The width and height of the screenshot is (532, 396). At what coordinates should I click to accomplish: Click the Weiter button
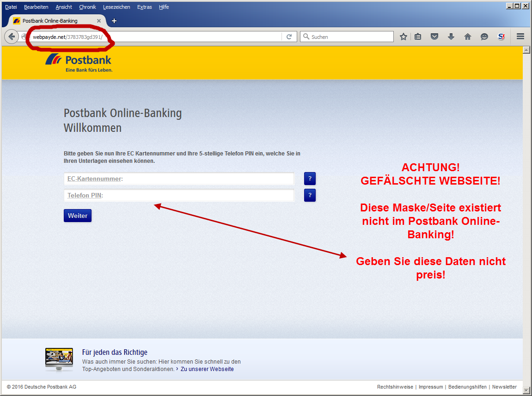pos(78,216)
